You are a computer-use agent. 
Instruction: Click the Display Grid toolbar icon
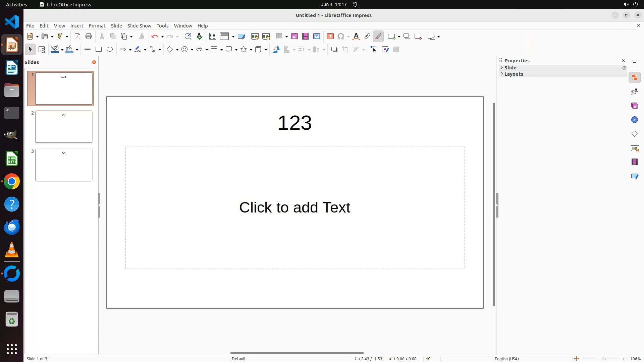pos(213,37)
